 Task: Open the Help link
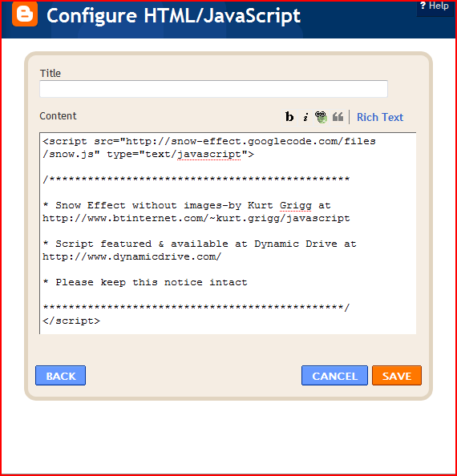point(435,6)
